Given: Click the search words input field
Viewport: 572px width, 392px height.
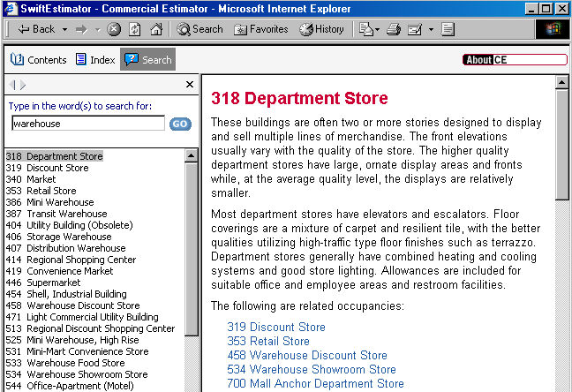Looking at the screenshot, I should (88, 124).
